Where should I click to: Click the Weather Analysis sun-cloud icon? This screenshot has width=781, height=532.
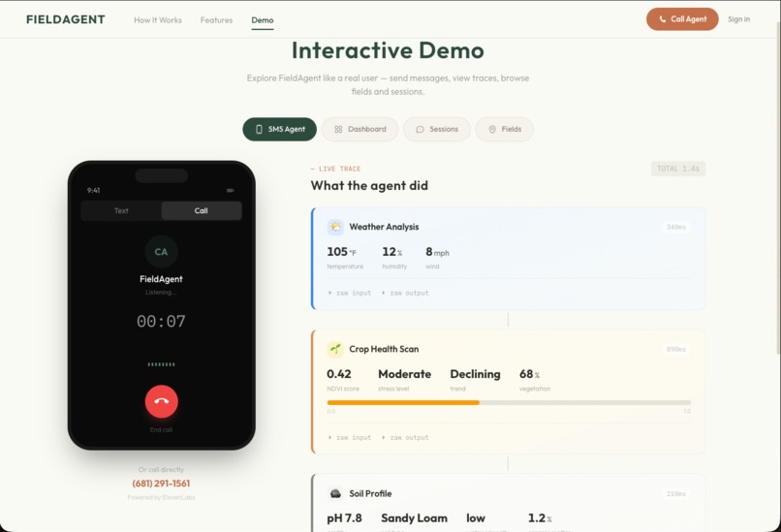[x=335, y=227]
